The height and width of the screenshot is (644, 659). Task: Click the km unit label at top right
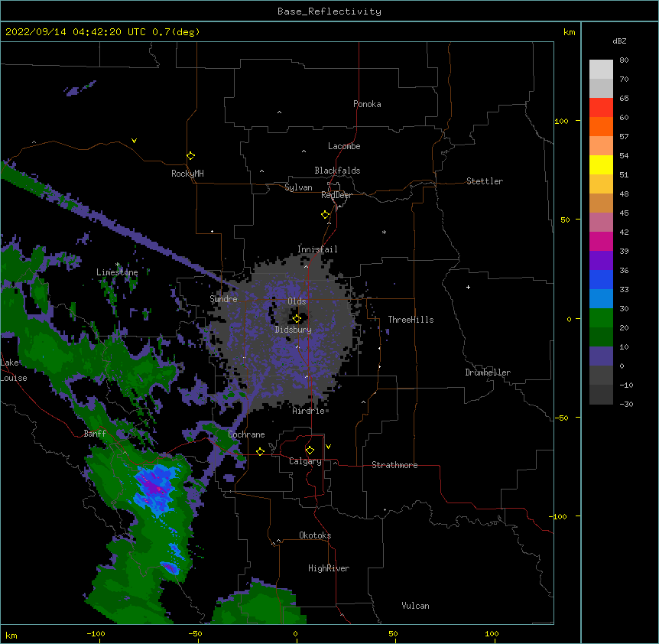coord(569,32)
